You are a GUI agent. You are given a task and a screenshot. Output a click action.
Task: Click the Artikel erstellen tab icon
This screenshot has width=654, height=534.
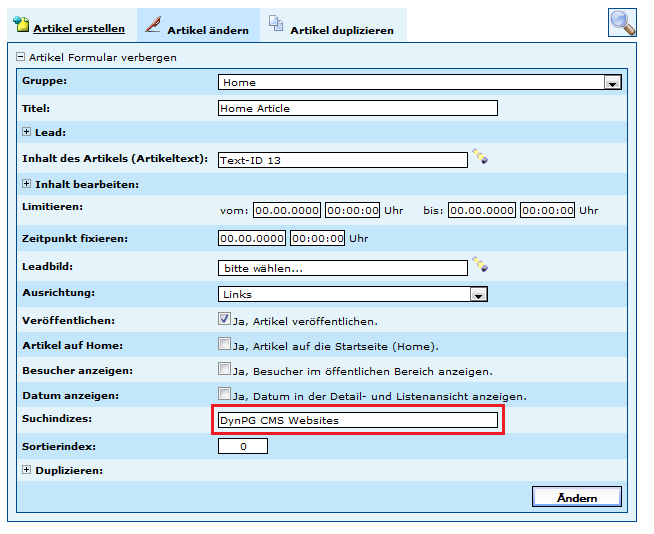(20, 25)
